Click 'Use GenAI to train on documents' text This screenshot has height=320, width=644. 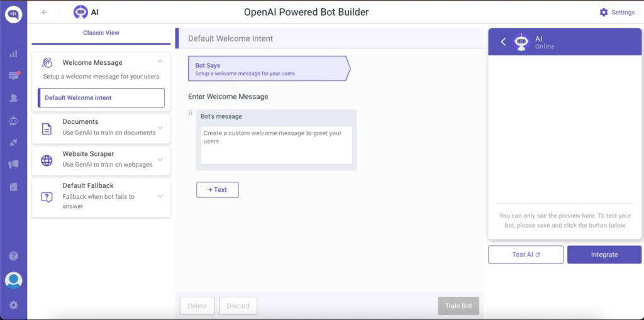point(109,133)
